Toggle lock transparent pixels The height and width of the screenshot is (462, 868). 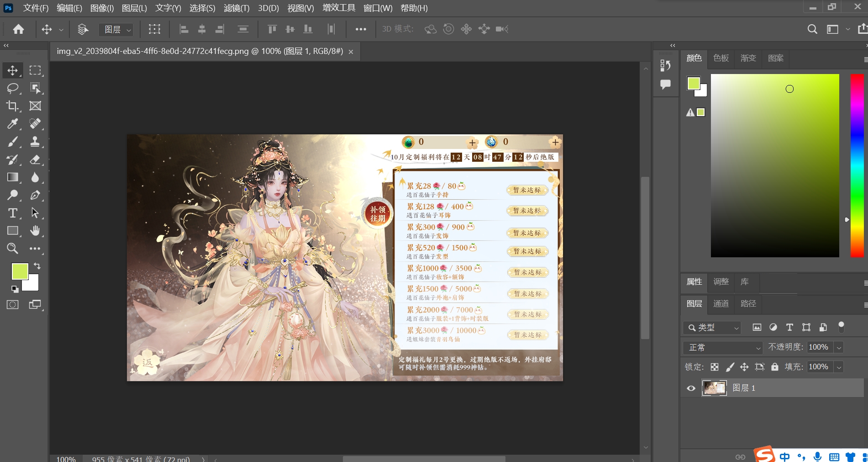coord(715,367)
